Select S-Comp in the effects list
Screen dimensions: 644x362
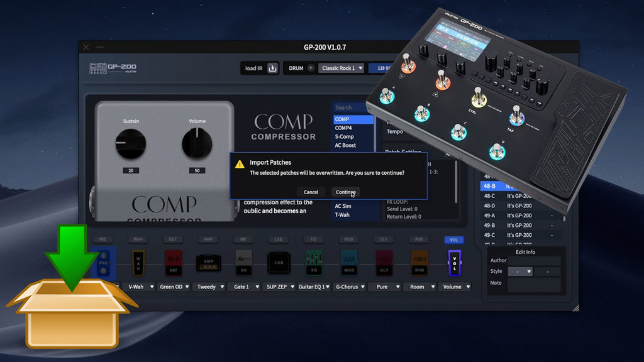click(344, 136)
